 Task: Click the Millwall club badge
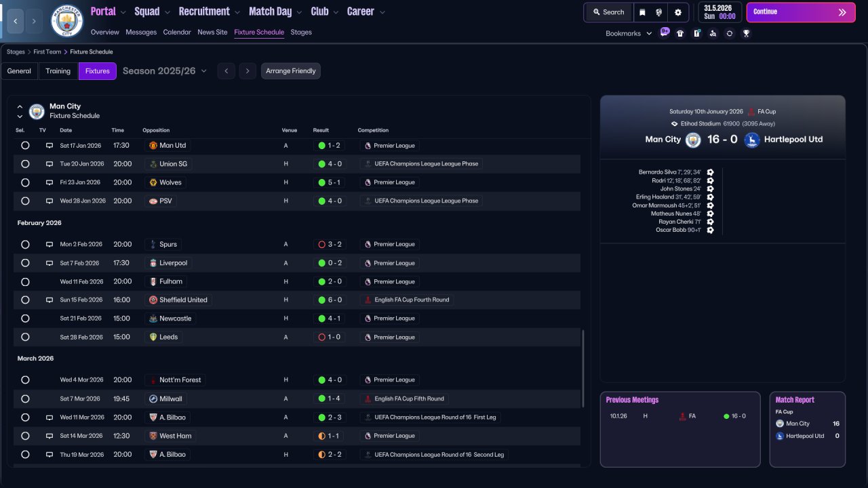153,399
